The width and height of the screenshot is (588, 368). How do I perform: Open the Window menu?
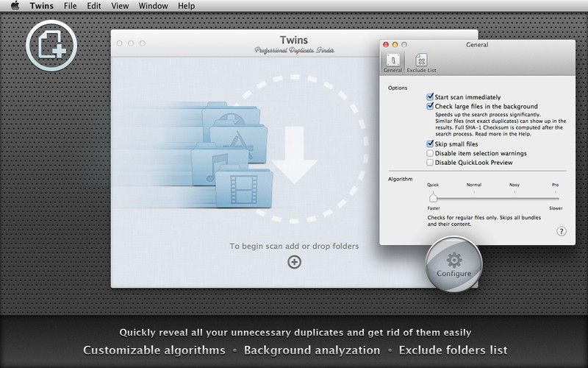[x=153, y=6]
